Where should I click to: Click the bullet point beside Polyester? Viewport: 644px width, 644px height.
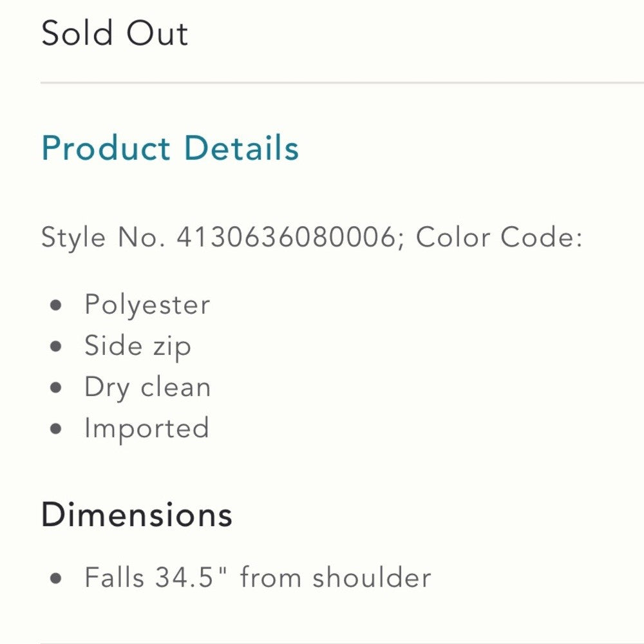tap(57, 305)
